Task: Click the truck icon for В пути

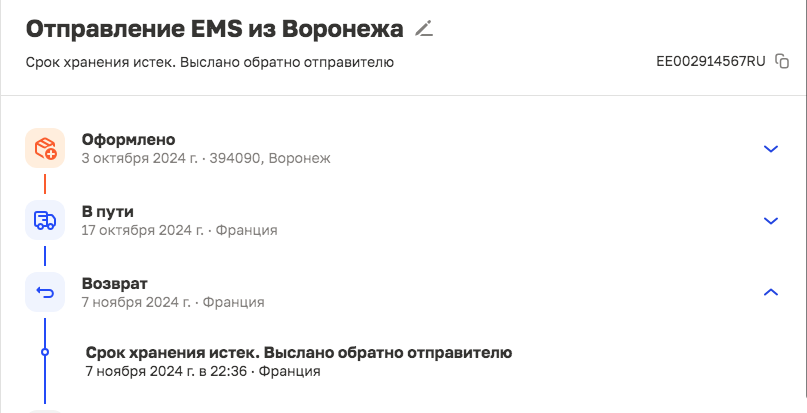Action: [x=45, y=220]
